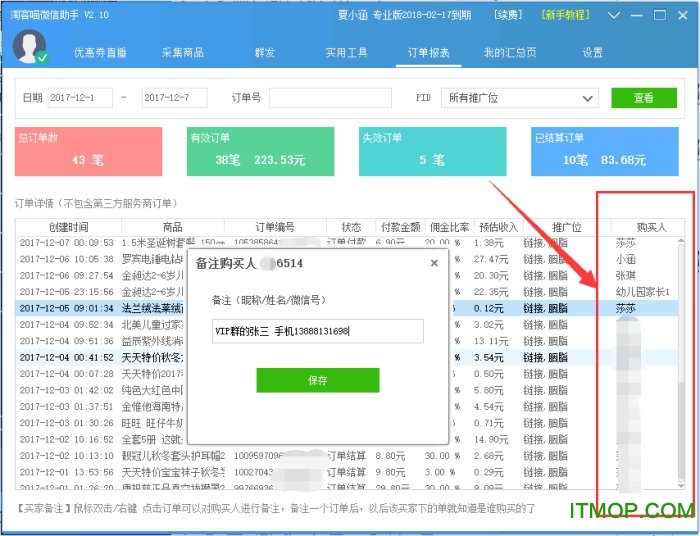Click the user avatar profile icon
This screenshot has height=536, width=700.
[30, 47]
